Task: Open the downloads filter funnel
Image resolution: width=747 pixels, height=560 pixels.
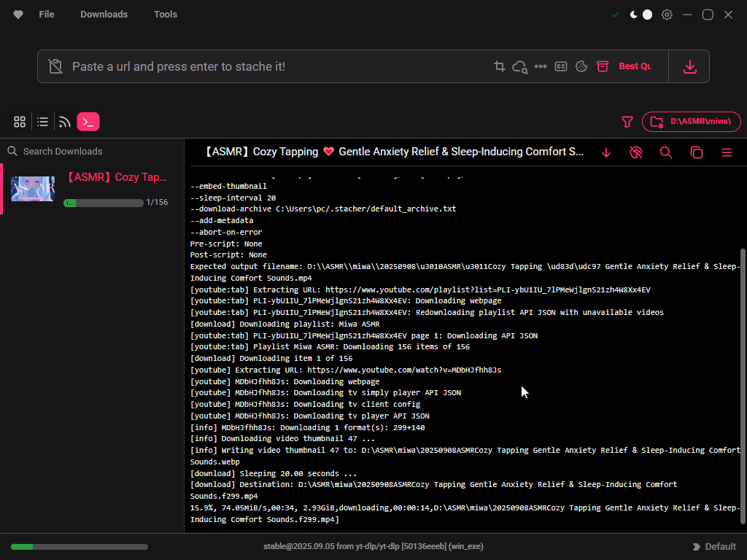Action: (x=627, y=122)
